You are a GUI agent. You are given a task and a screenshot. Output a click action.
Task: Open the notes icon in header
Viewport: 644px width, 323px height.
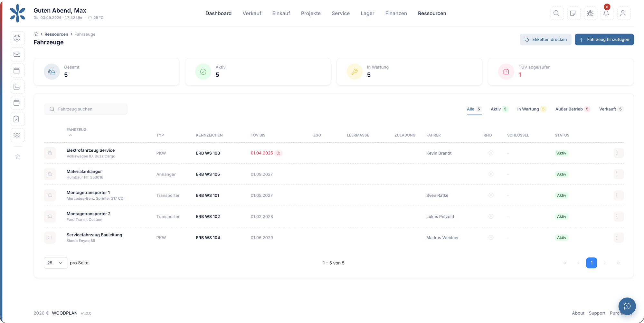click(x=573, y=13)
